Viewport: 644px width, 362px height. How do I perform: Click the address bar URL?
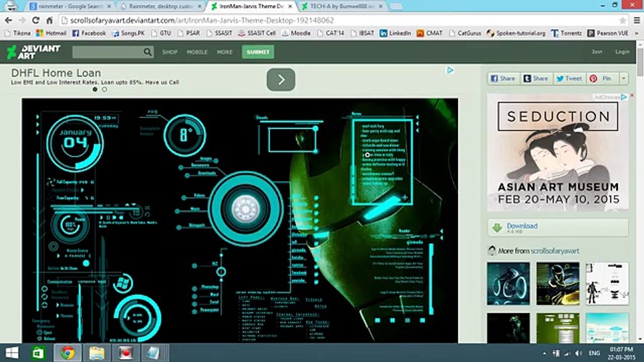(202, 21)
